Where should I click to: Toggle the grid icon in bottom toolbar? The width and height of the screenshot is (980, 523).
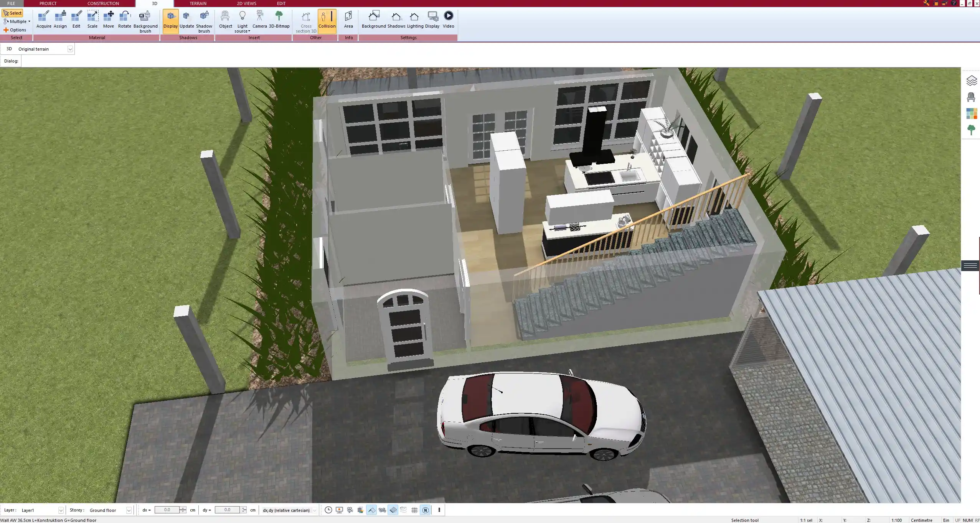click(414, 510)
